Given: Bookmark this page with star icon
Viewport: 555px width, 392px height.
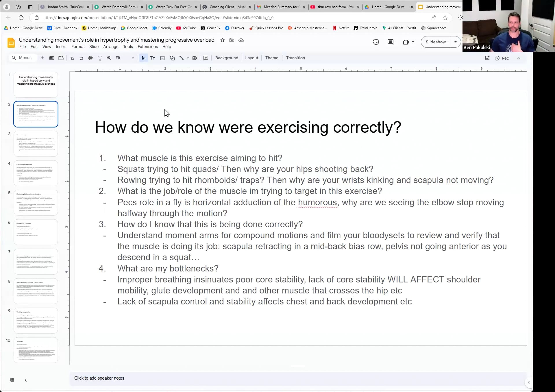Looking at the screenshot, I should tap(445, 18).
